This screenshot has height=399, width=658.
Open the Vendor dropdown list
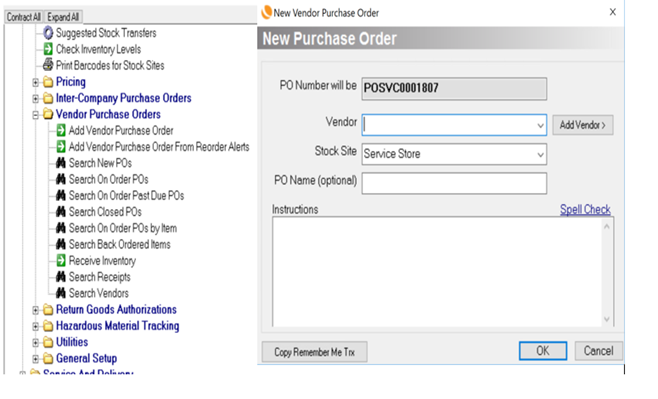pyautogui.click(x=540, y=125)
